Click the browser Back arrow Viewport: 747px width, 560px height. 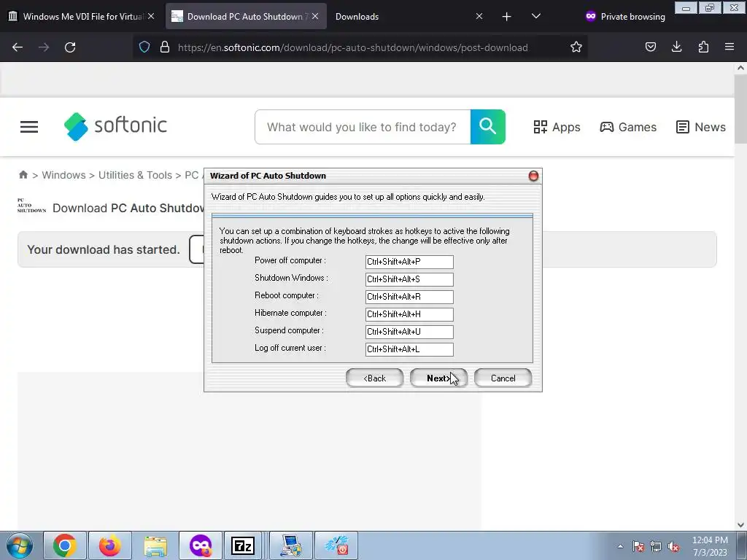18,47
